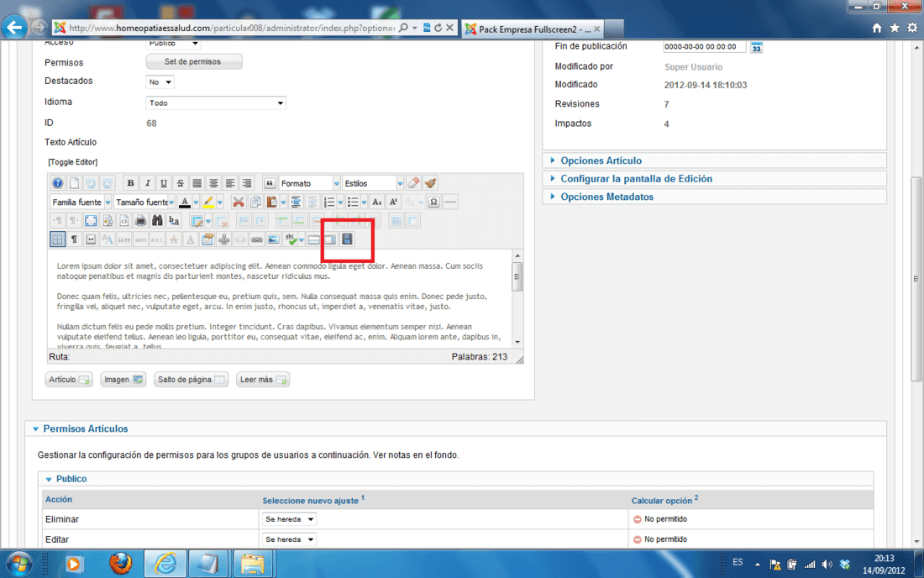Indent the paragraph

295,202
